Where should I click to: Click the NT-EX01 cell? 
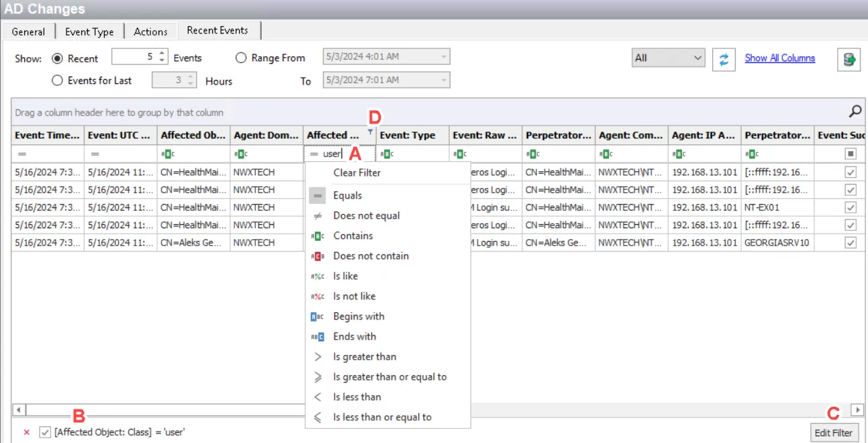[777, 207]
